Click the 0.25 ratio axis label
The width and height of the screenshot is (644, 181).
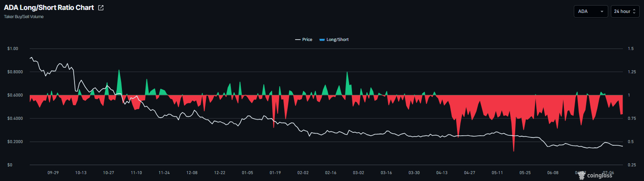click(632, 165)
